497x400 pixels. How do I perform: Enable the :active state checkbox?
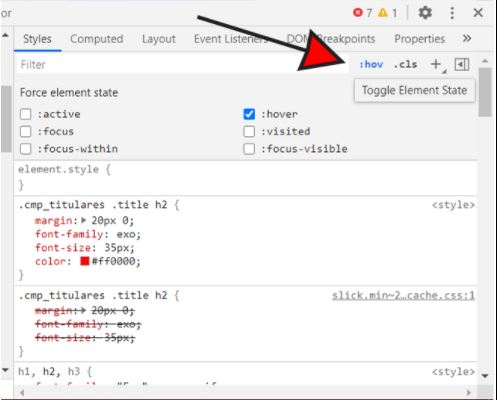(26, 114)
